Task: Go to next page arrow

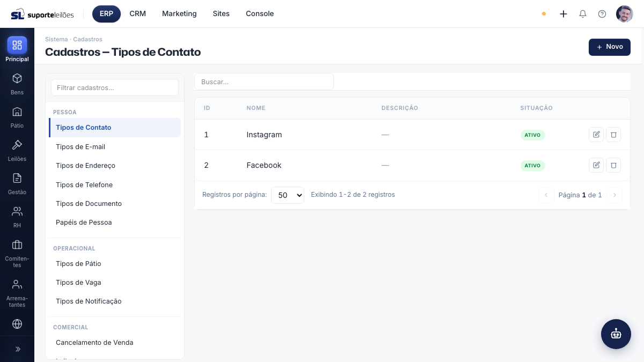Action: (614, 195)
